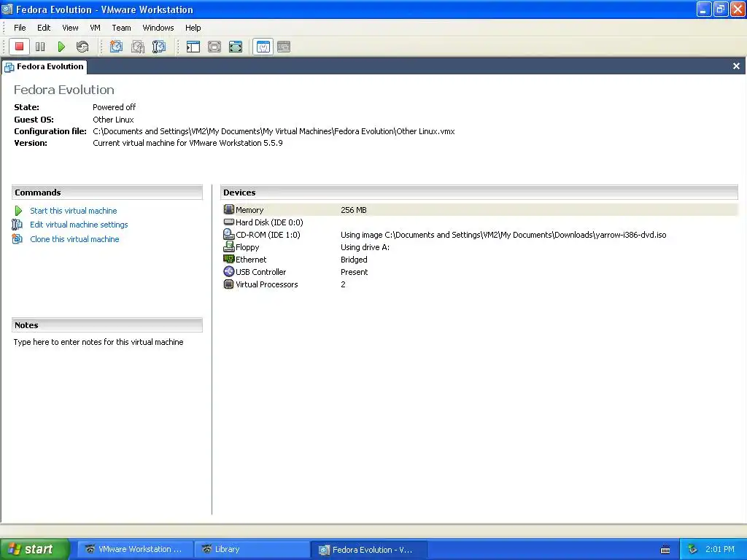
Task: Click the system tray network icon
Action: pyautogui.click(x=692, y=549)
